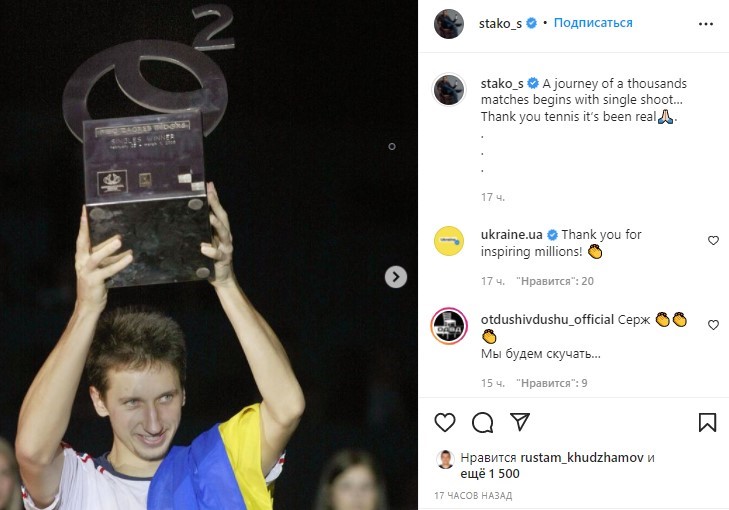This screenshot has width=729, height=510.
Task: Visit the otdushivdushu_official username link
Action: point(547,320)
